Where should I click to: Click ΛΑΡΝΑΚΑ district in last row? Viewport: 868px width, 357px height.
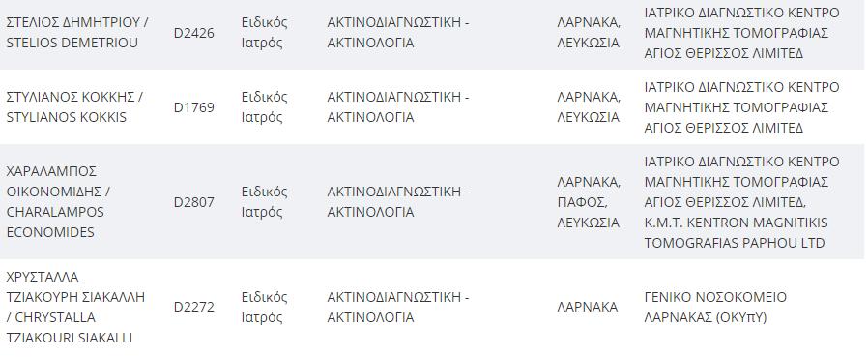587,307
